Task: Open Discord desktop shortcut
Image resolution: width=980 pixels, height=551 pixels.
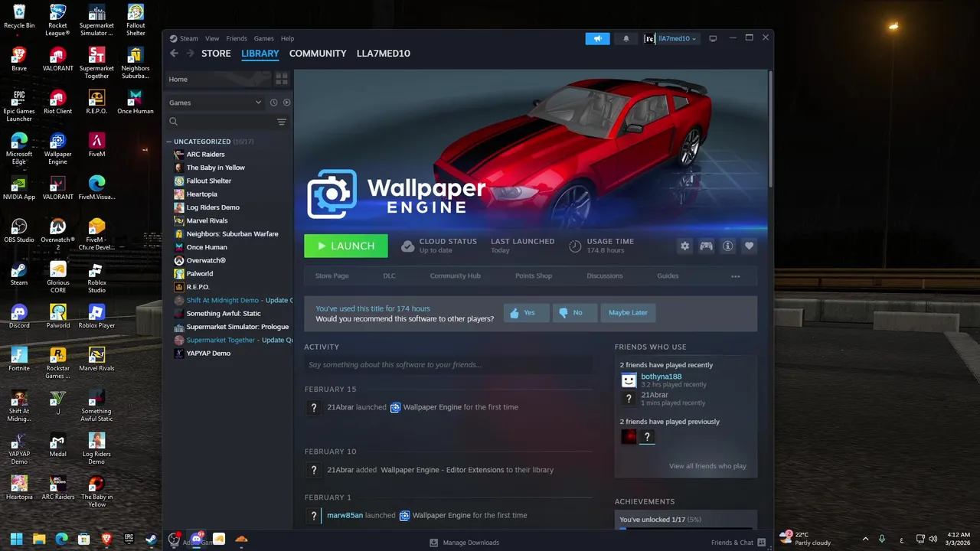Action: pyautogui.click(x=19, y=317)
